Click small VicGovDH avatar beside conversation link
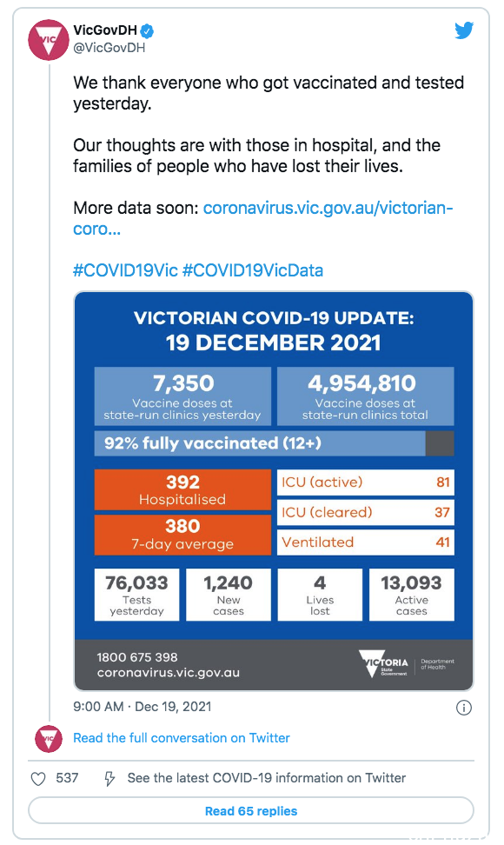 [x=49, y=738]
